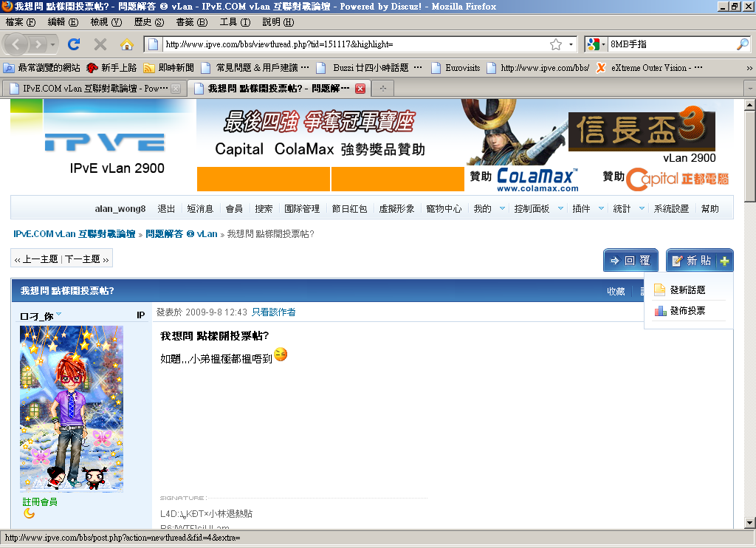This screenshot has height=548, width=756.
Task: Click the URL address field
Action: point(356,44)
